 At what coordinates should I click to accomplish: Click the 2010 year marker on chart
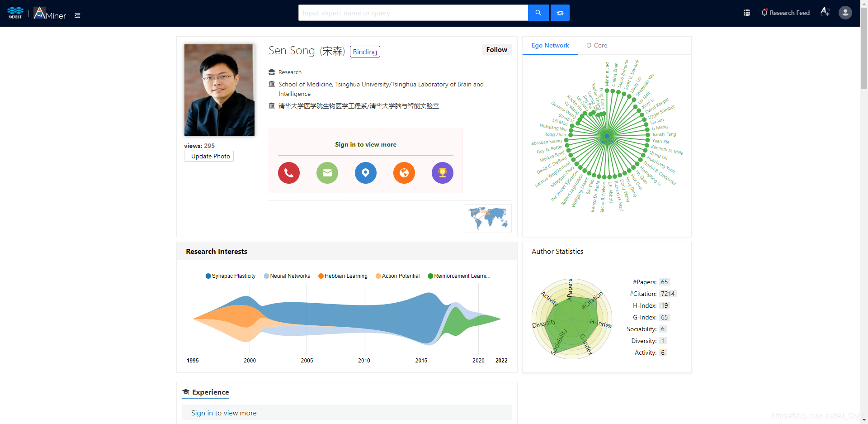(x=364, y=361)
